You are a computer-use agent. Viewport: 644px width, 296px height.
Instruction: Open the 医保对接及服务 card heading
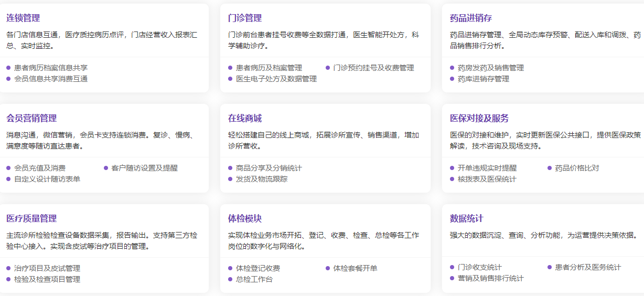[x=479, y=119]
